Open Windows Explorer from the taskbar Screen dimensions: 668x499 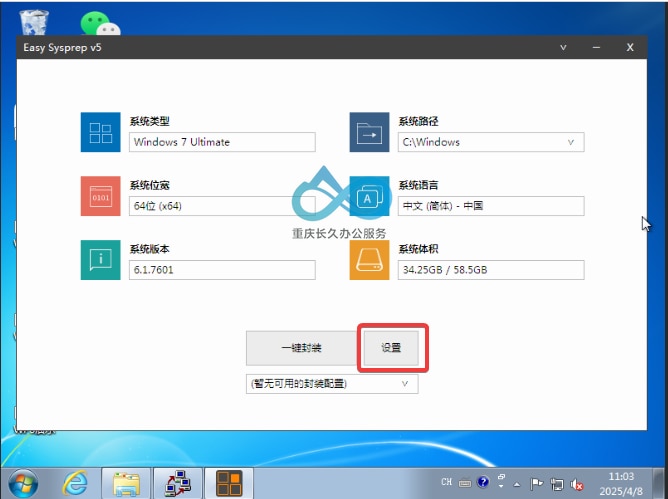point(126,484)
